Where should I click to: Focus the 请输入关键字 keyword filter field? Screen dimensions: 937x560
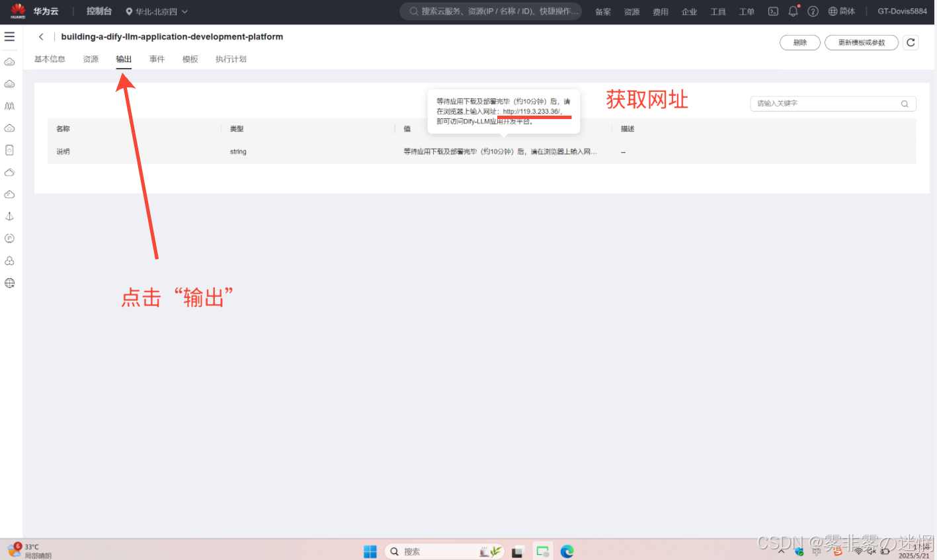pos(833,104)
